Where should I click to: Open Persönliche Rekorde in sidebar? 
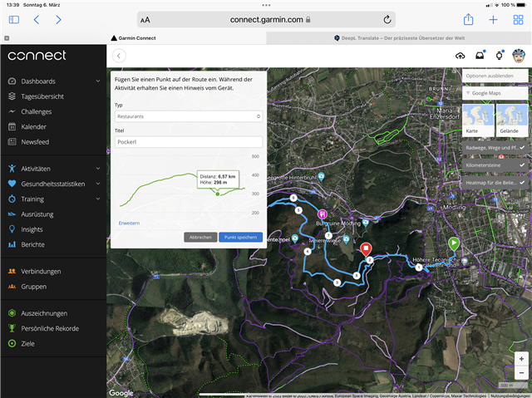click(x=50, y=328)
